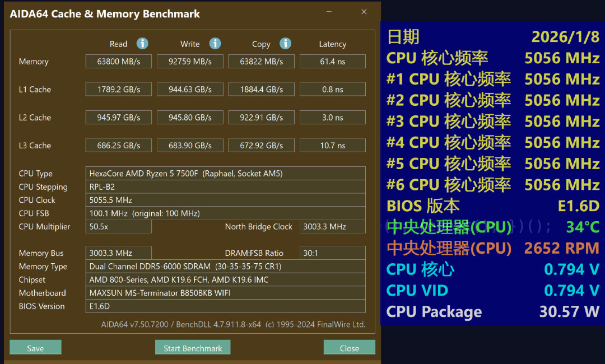Click the Close button at bottom
The height and width of the screenshot is (364, 605).
click(349, 347)
